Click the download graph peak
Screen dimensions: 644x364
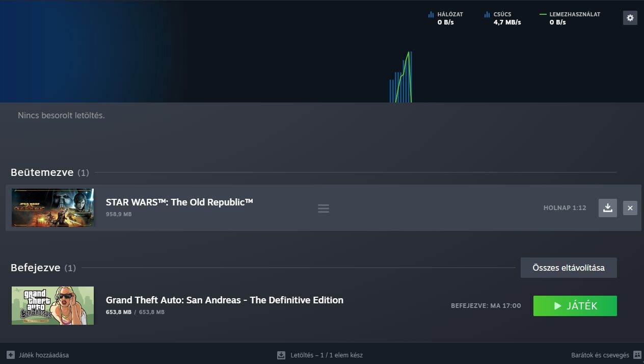(x=409, y=53)
